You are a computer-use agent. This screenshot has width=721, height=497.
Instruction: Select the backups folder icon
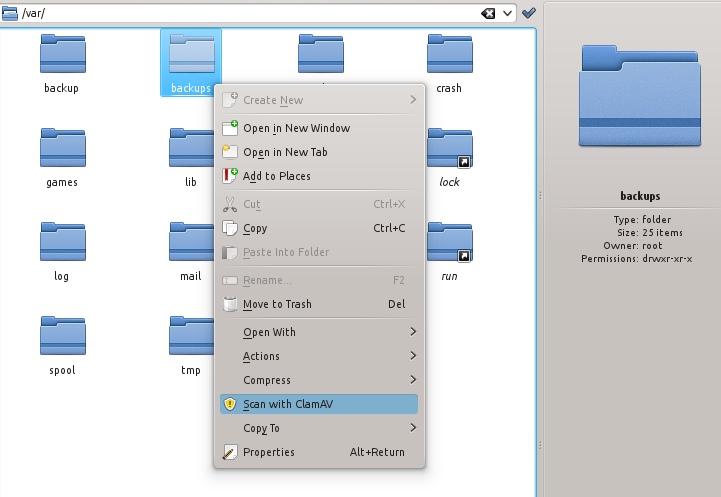(192, 54)
